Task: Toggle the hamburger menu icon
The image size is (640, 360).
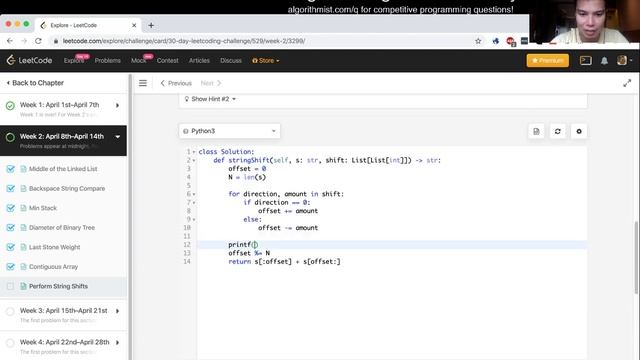Action: 143,83
